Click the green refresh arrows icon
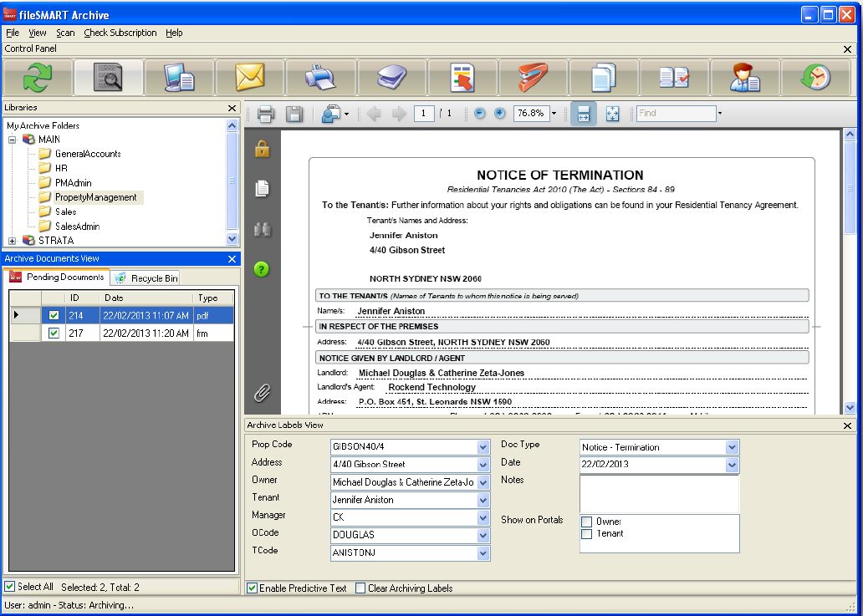 tap(38, 78)
